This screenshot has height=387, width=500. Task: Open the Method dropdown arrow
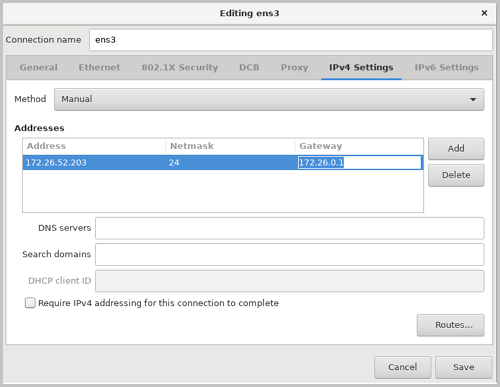(473, 99)
